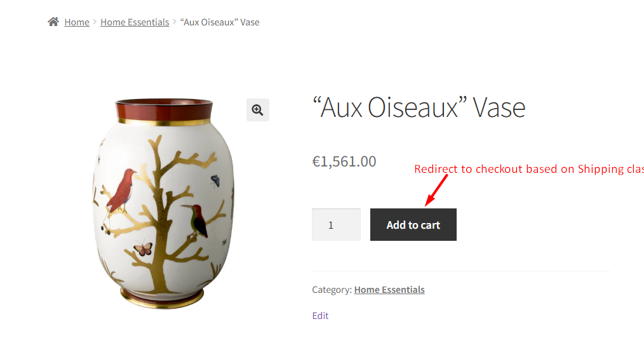Click the "Category:" label text
Viewport: 644px width, 359px height.
click(x=332, y=290)
